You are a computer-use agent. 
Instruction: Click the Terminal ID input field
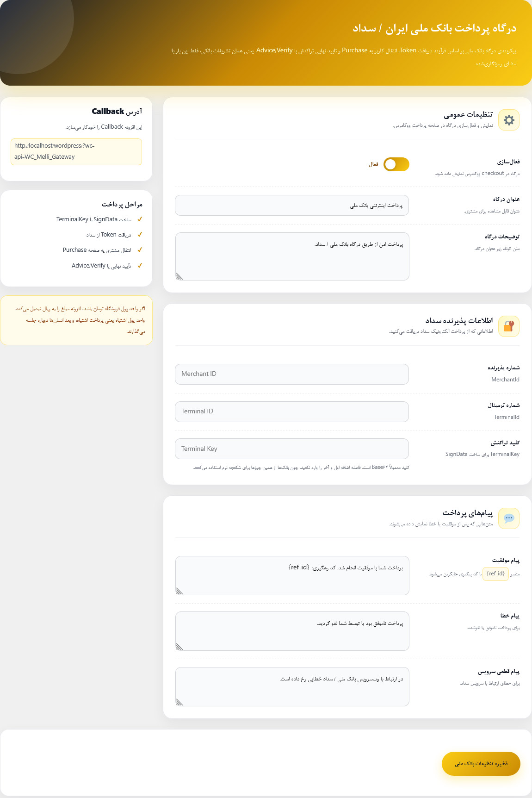(x=292, y=411)
